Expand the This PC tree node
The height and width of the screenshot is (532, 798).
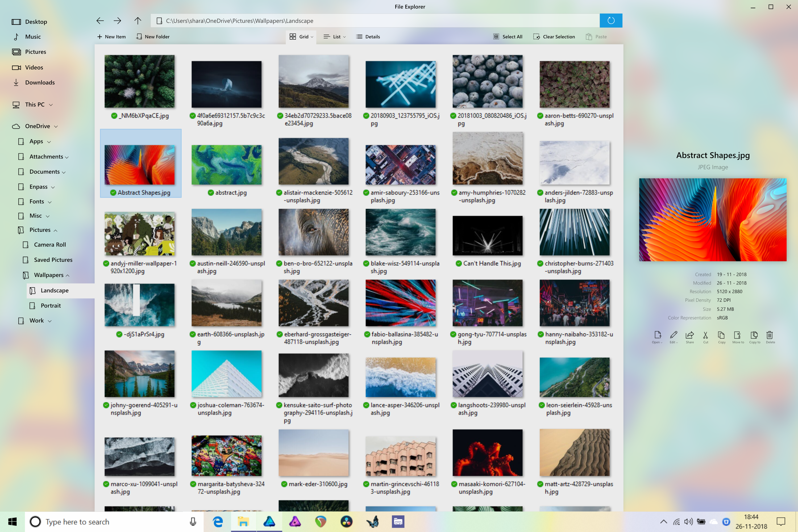51,105
